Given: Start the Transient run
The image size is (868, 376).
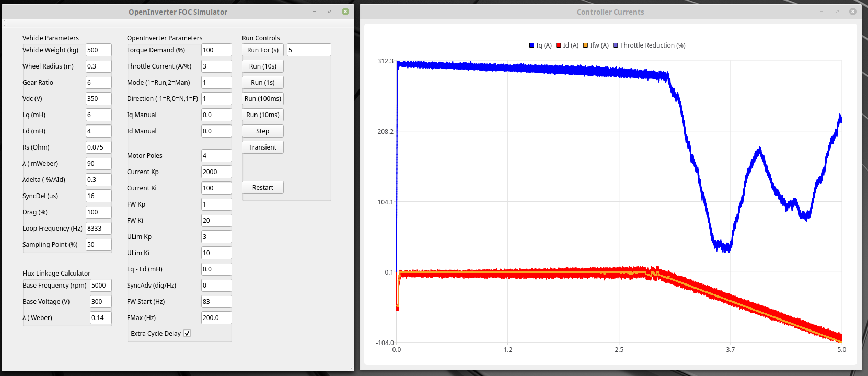Looking at the screenshot, I should pos(263,147).
